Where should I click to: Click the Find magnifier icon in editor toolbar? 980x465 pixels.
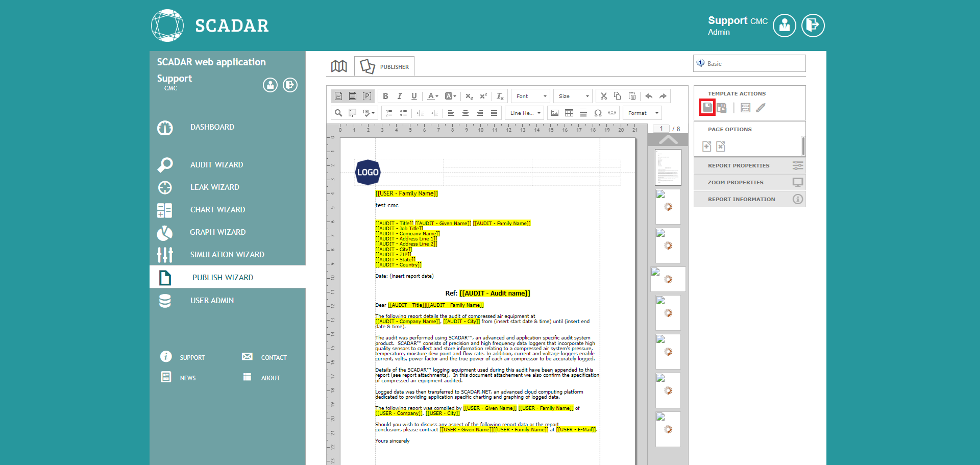pyautogui.click(x=338, y=113)
